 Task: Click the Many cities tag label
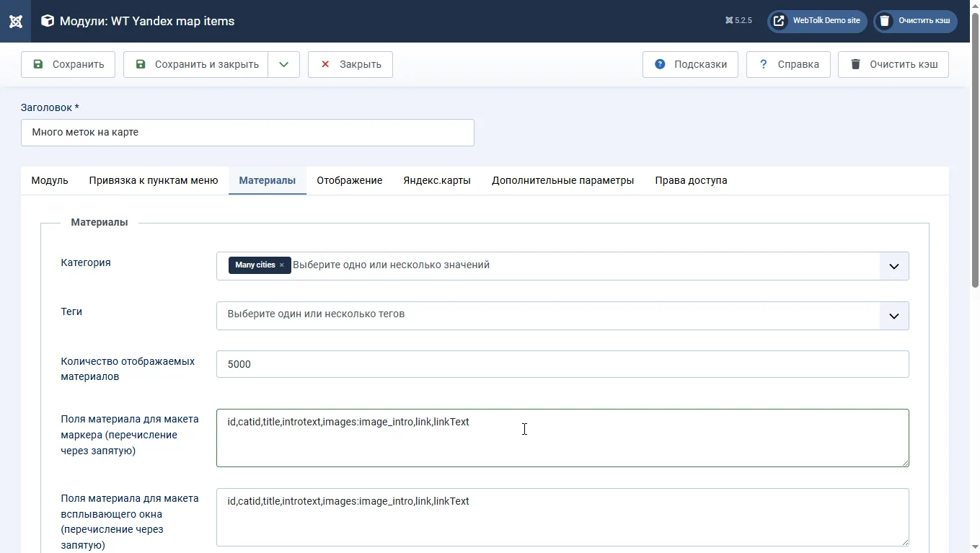(x=255, y=265)
